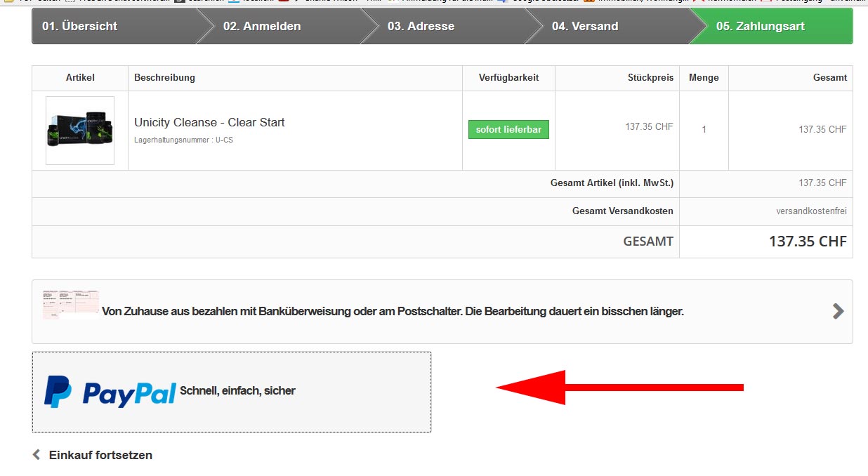
Task: Click the Lagerhaltungsnummer : U-CS text
Action: coord(183,140)
